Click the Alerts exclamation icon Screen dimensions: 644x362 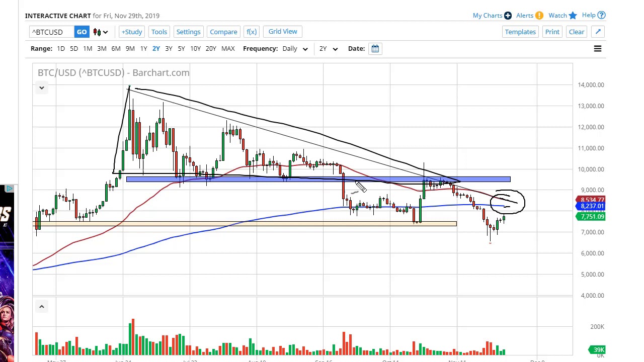click(x=539, y=16)
